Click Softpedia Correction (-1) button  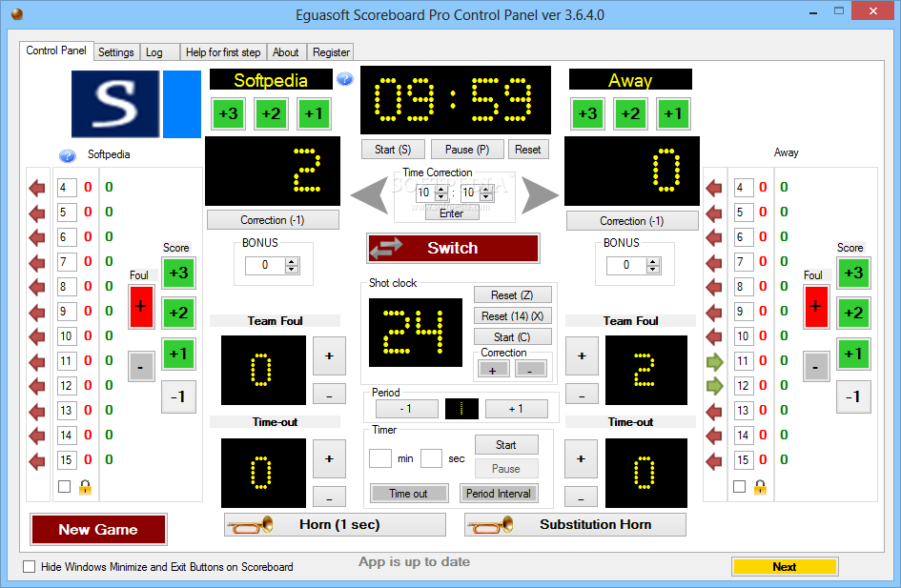coord(273,220)
